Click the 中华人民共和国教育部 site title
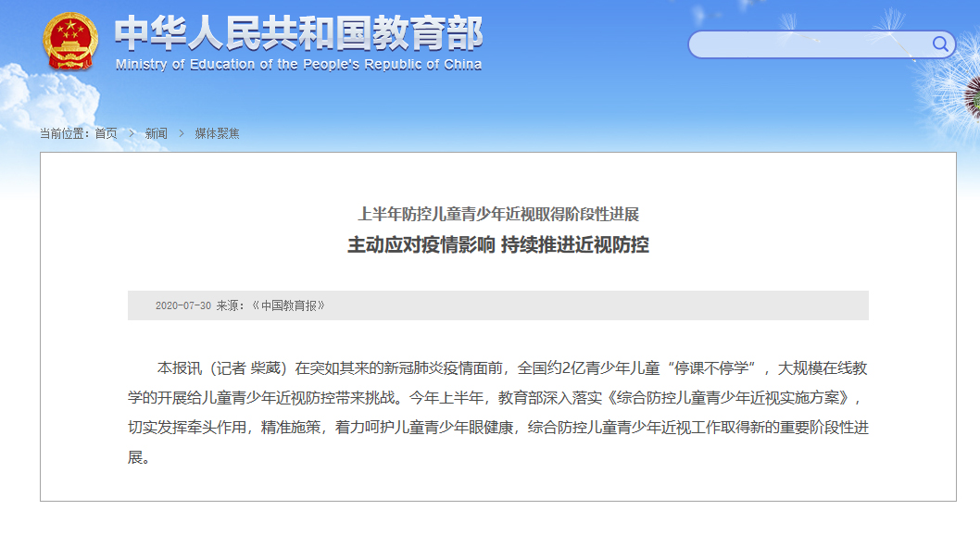Screen dimensions: 980x560 pos(298,34)
